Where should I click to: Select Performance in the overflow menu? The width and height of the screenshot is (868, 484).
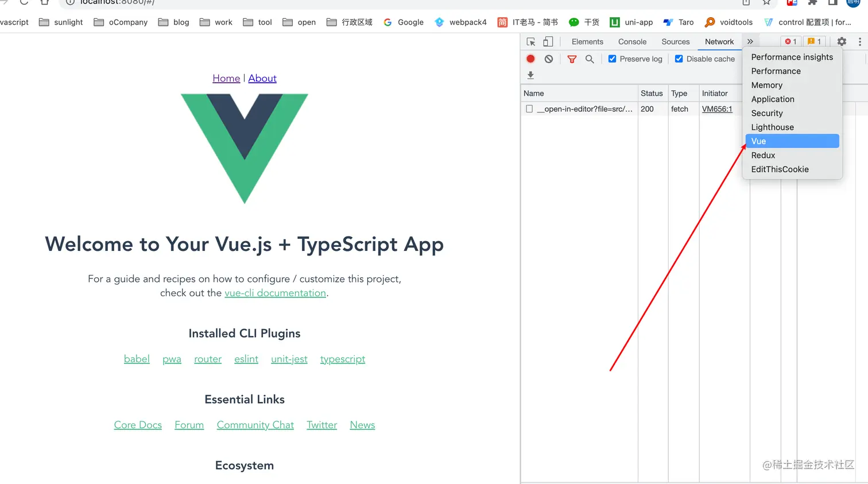792,71
